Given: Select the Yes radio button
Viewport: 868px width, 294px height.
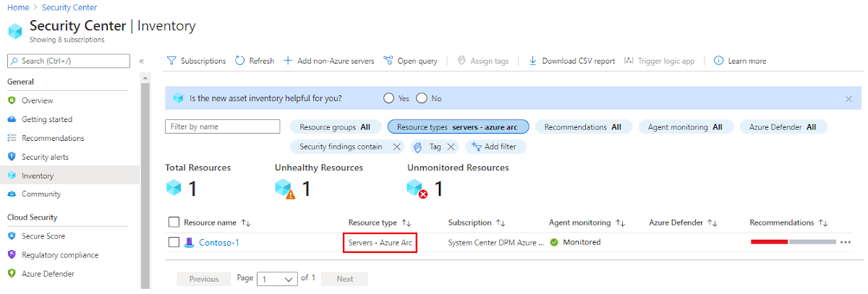Looking at the screenshot, I should tap(388, 98).
